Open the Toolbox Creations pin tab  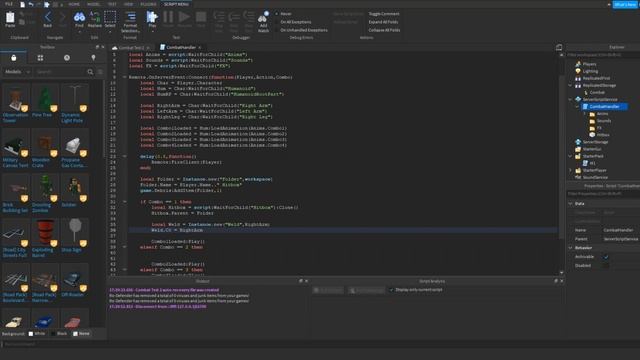click(x=93, y=58)
